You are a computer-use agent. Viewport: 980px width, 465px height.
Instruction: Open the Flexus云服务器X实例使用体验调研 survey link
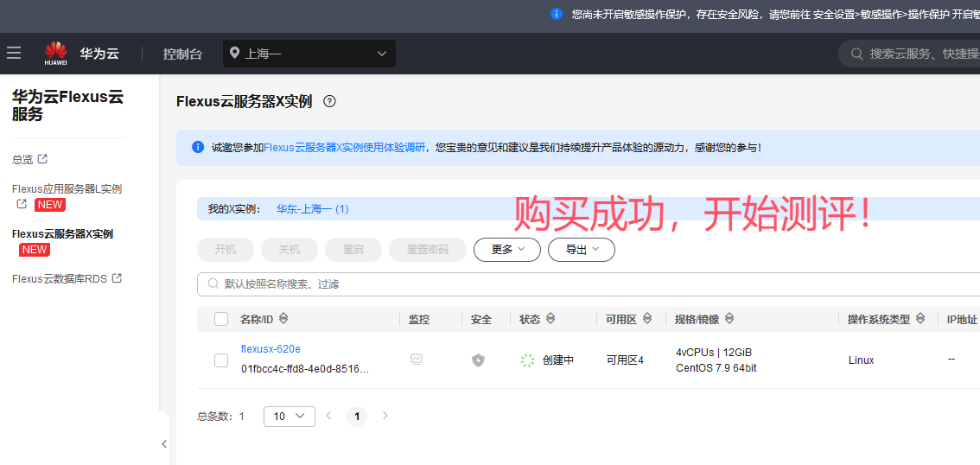pyautogui.click(x=344, y=148)
